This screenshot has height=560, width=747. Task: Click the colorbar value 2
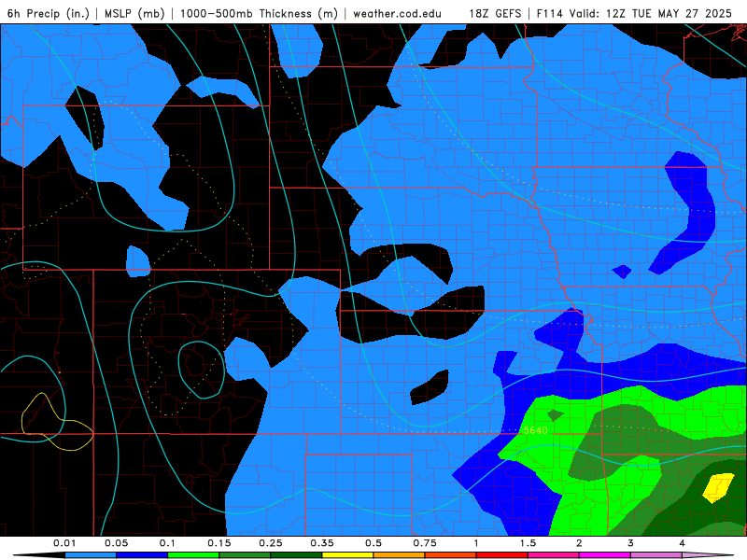(579, 543)
